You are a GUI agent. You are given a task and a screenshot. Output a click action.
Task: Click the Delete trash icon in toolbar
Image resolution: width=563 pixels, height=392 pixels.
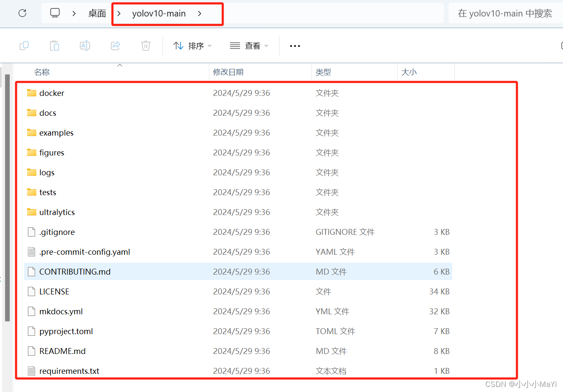pyautogui.click(x=146, y=46)
